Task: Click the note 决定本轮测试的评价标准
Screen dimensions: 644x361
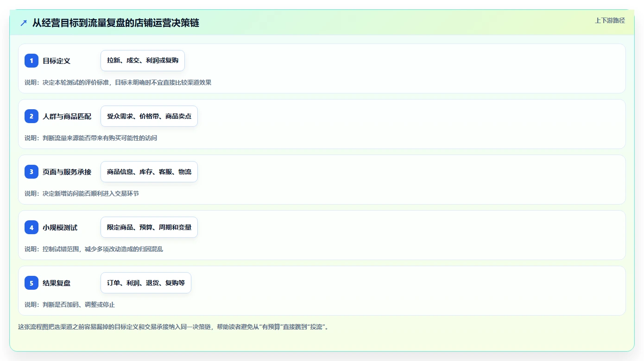Action: 76,82
